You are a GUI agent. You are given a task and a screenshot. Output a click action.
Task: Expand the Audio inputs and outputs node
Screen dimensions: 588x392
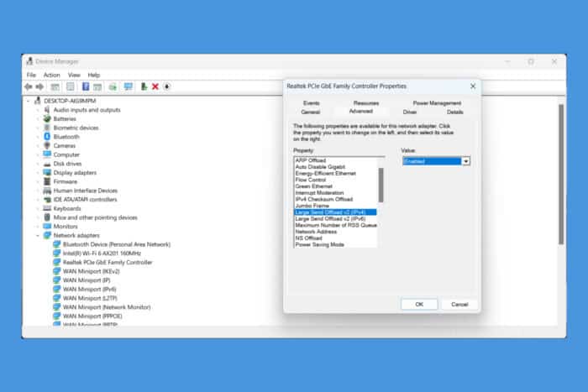[x=38, y=110]
